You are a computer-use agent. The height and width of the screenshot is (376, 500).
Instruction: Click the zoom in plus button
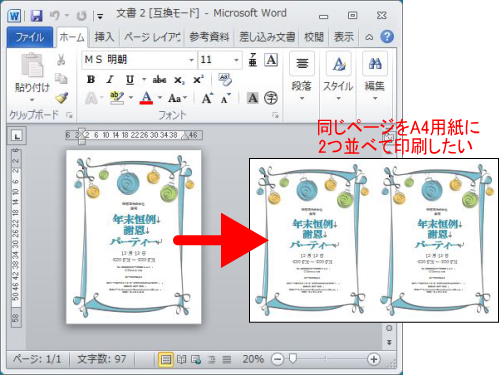374,359
